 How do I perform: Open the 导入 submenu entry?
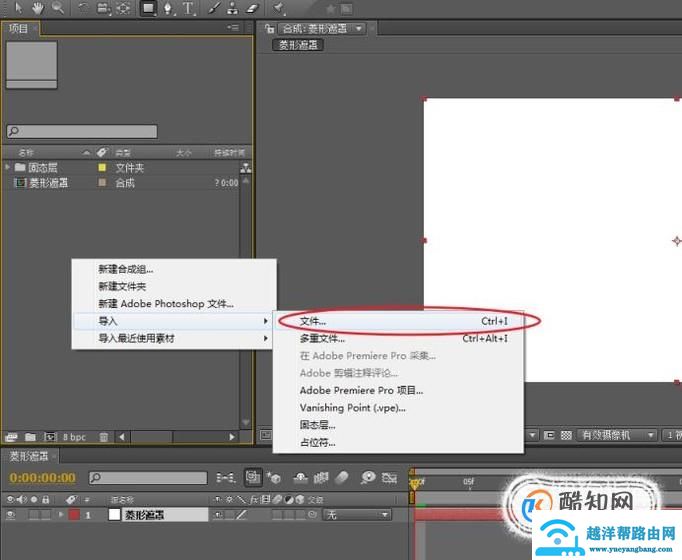click(174, 321)
